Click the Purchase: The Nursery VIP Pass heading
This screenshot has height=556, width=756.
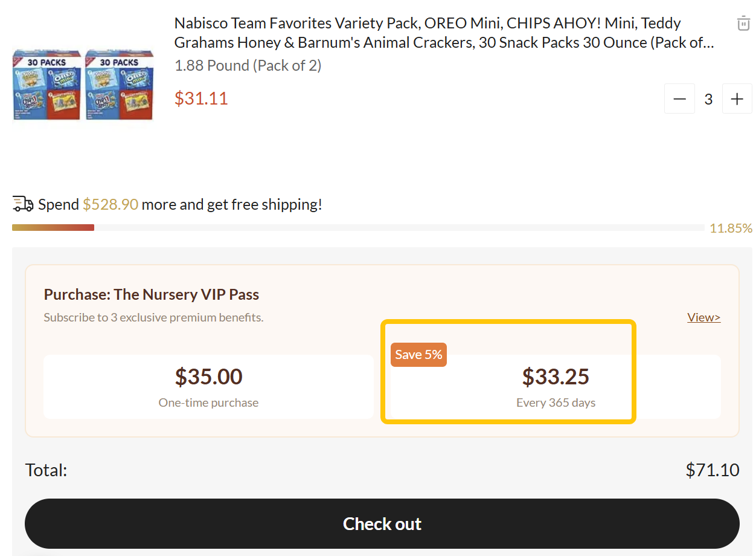pyautogui.click(x=152, y=294)
